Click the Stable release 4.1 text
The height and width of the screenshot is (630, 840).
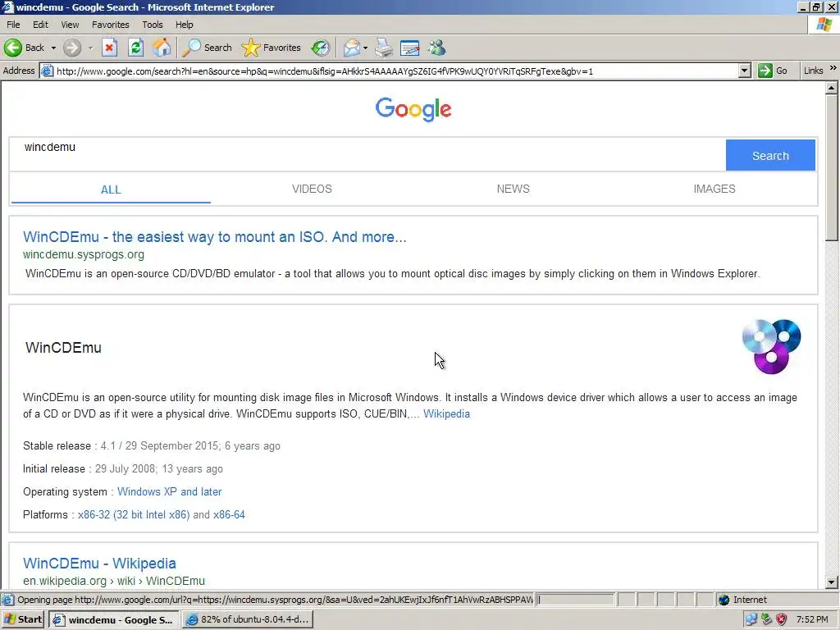point(152,445)
